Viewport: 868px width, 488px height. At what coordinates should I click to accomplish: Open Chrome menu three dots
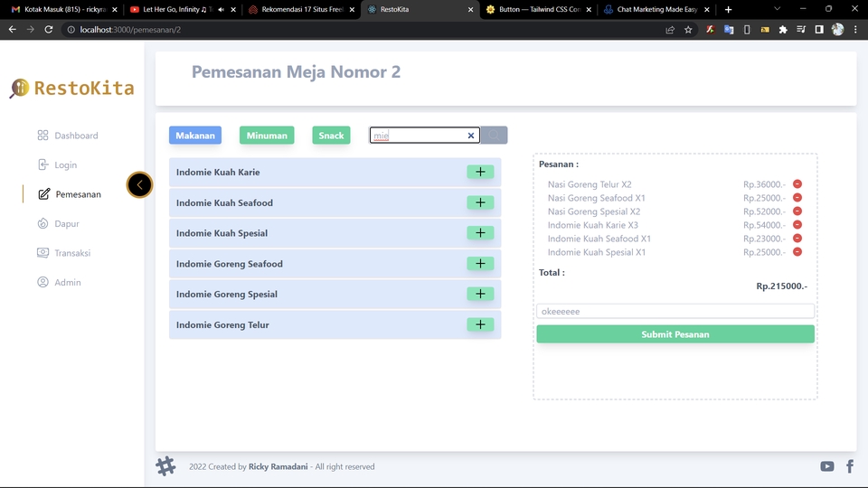tap(856, 30)
